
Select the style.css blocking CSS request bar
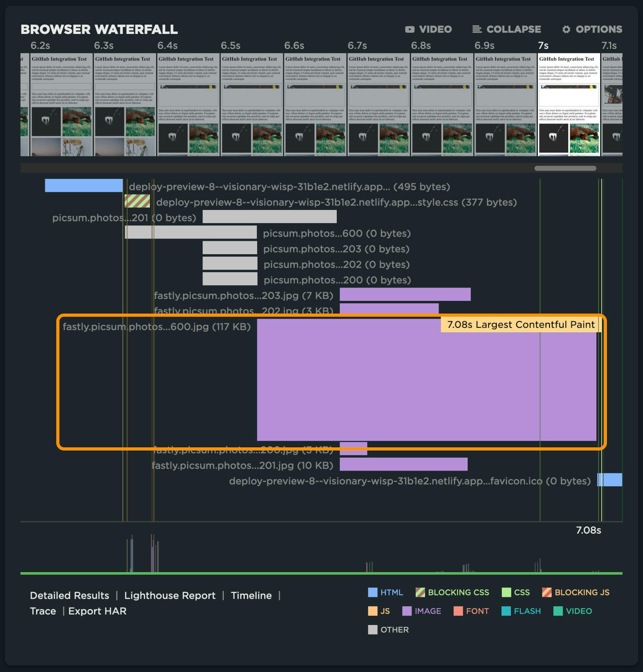[x=137, y=201]
